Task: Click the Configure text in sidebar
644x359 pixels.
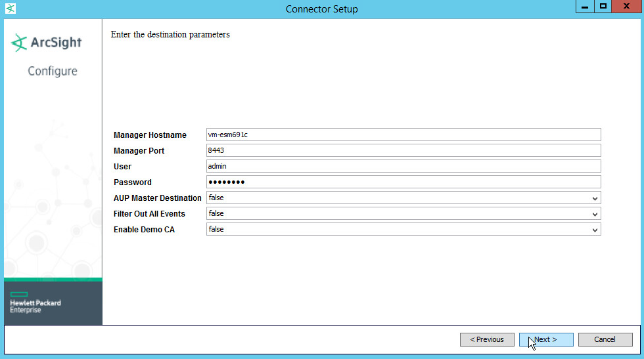Action: [x=53, y=71]
